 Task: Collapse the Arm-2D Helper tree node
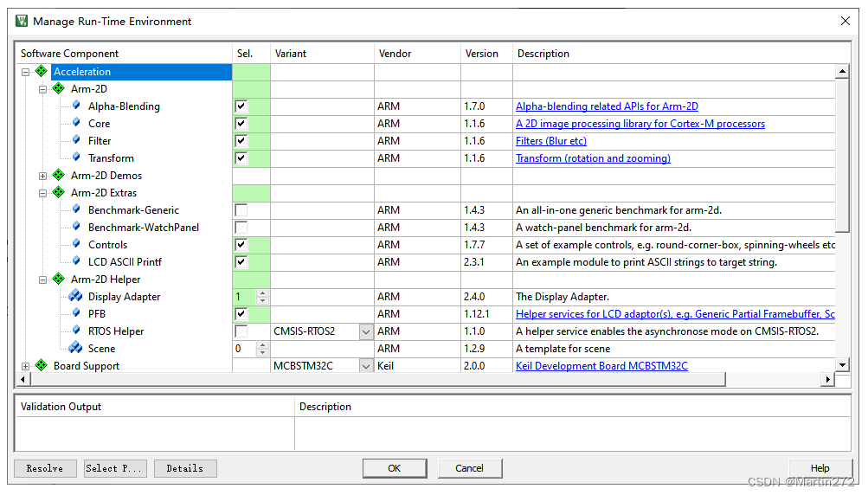click(x=42, y=280)
